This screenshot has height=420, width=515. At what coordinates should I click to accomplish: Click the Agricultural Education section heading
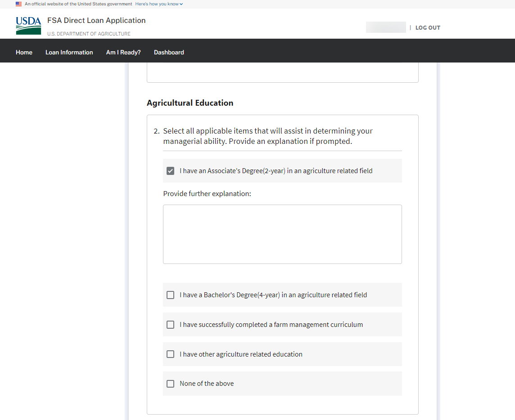click(x=190, y=103)
